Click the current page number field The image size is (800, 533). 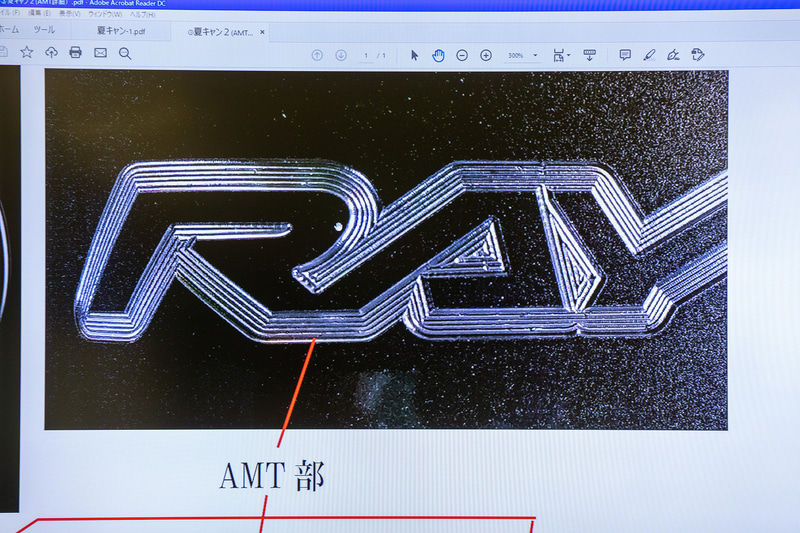click(x=366, y=55)
